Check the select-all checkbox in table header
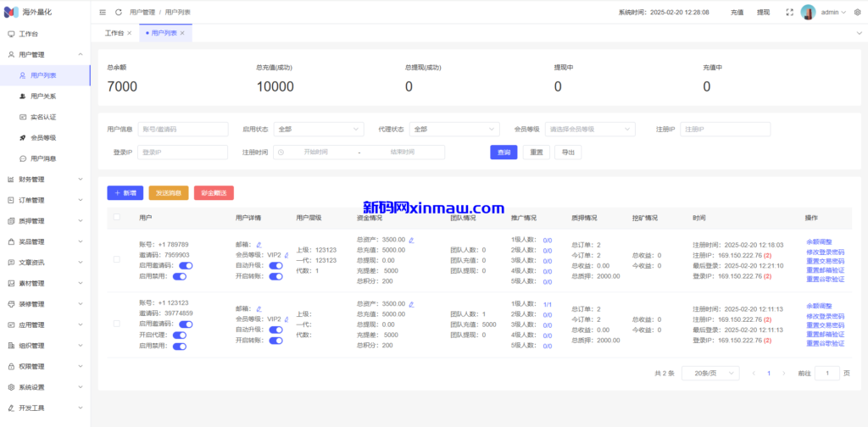 (x=117, y=218)
